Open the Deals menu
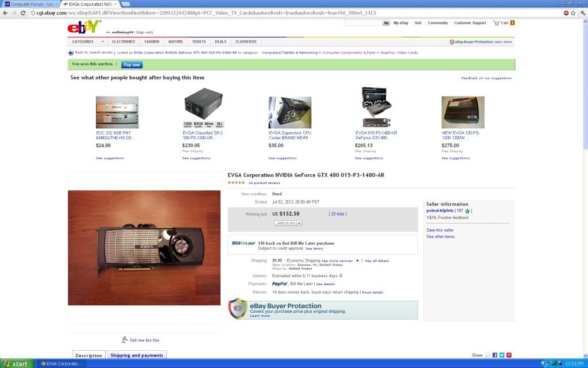 (220, 41)
